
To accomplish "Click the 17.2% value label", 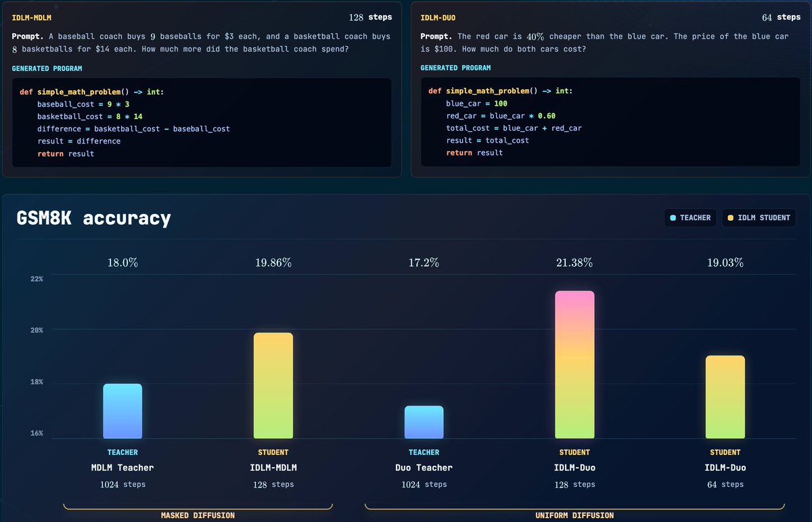I will pos(424,263).
